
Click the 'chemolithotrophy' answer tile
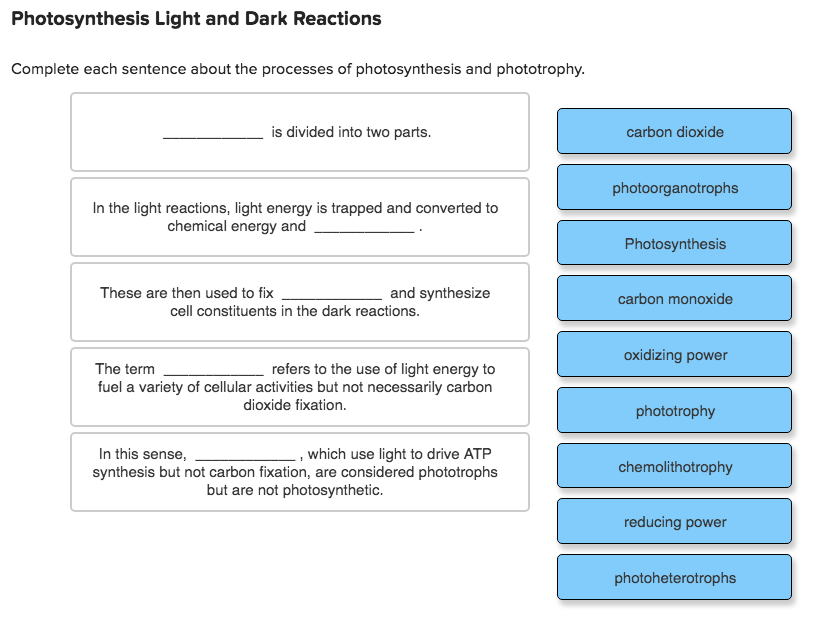coord(673,466)
